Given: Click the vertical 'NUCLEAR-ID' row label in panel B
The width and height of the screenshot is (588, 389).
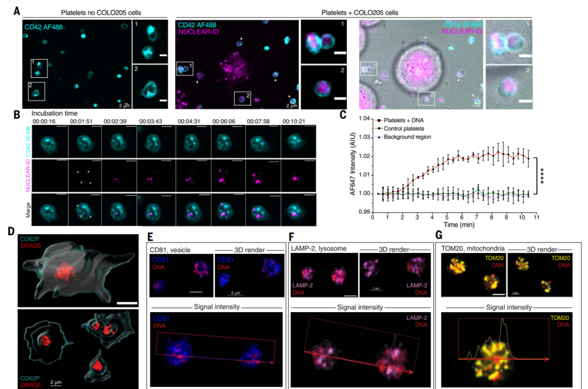Looking at the screenshot, I should [28, 175].
